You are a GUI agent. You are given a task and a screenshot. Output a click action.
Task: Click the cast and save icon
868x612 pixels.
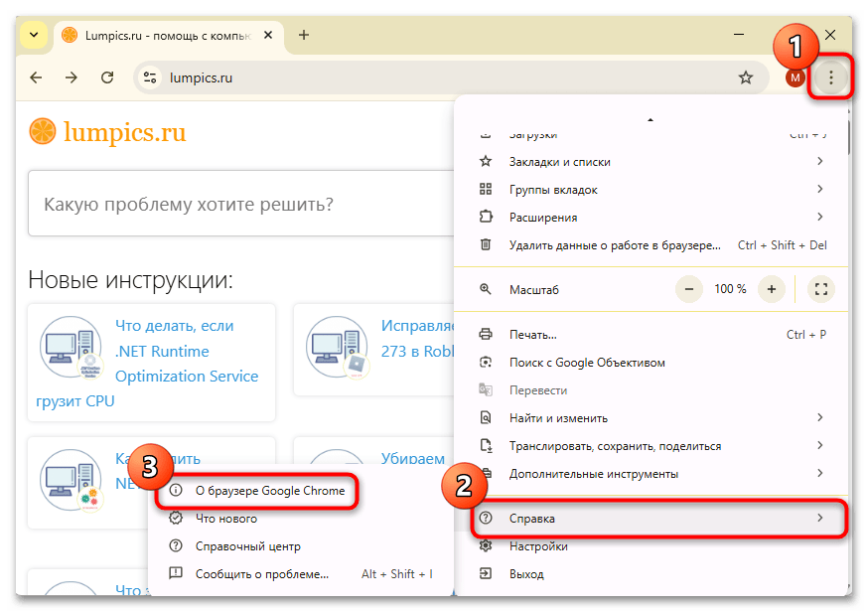486,445
